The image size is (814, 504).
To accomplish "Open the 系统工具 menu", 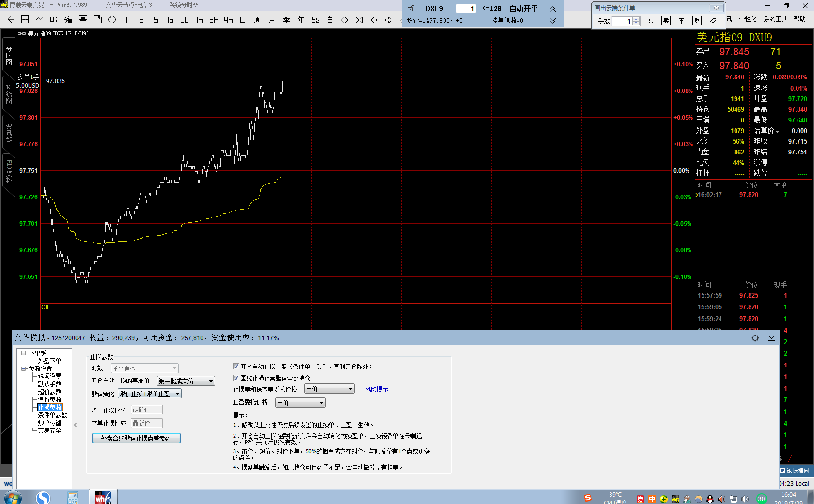I will 775,19.
